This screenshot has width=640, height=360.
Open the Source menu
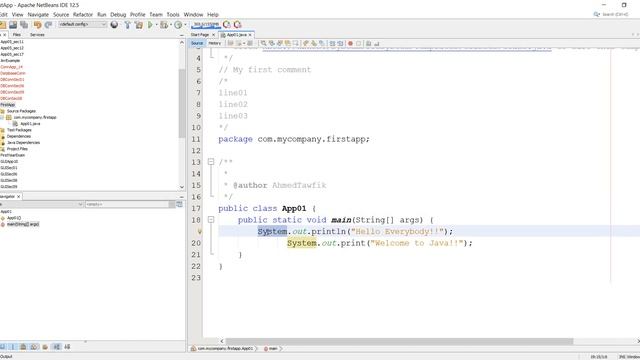[61, 14]
